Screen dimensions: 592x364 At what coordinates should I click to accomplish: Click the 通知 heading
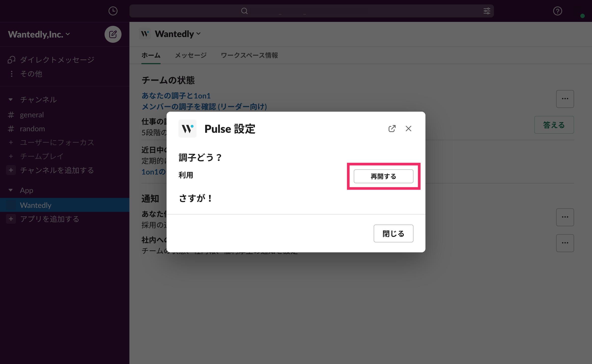(x=150, y=199)
